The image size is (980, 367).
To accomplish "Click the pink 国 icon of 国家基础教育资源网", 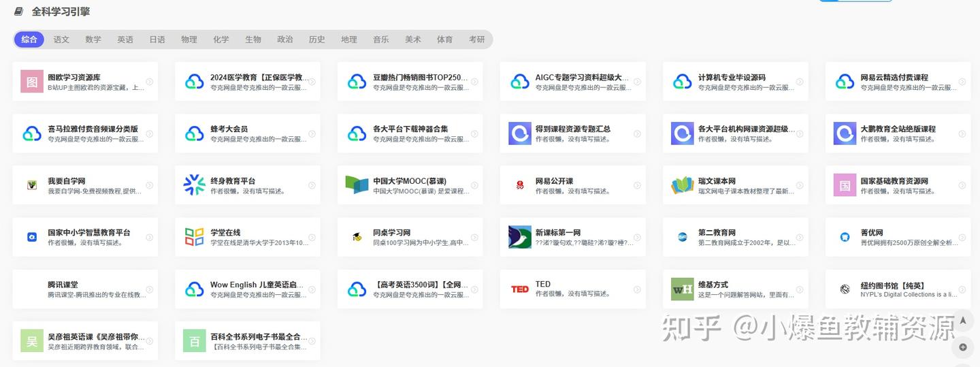I will [845, 185].
